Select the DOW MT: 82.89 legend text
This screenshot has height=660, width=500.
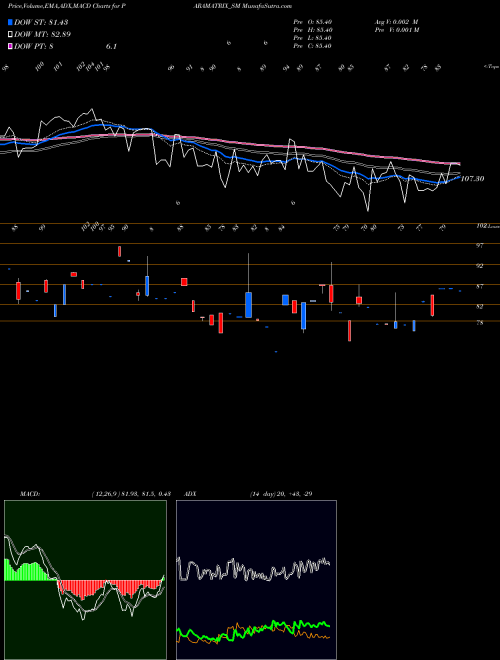(x=42, y=35)
